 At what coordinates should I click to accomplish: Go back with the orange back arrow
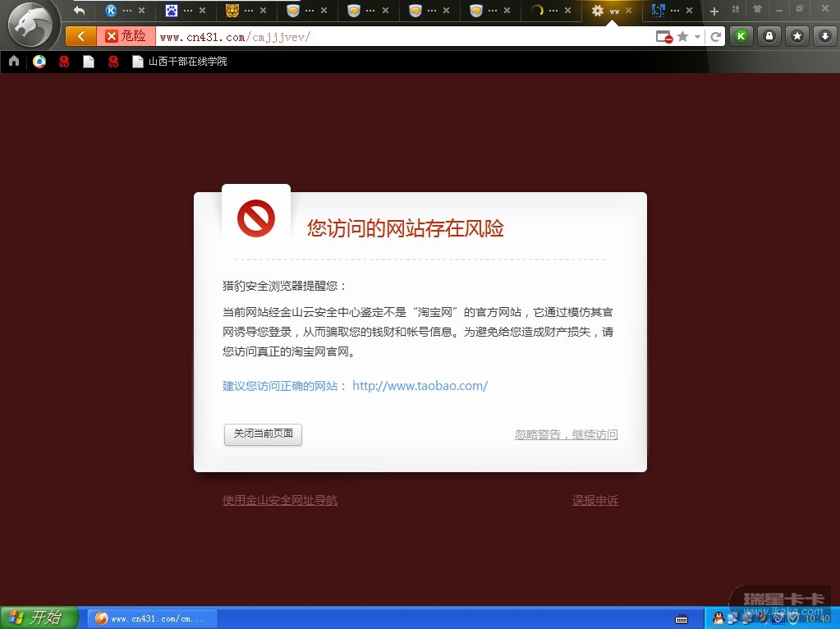pyautogui.click(x=81, y=36)
